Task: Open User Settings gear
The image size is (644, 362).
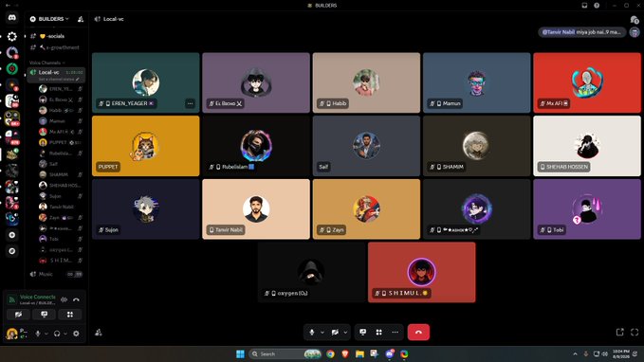Action: coord(77,334)
